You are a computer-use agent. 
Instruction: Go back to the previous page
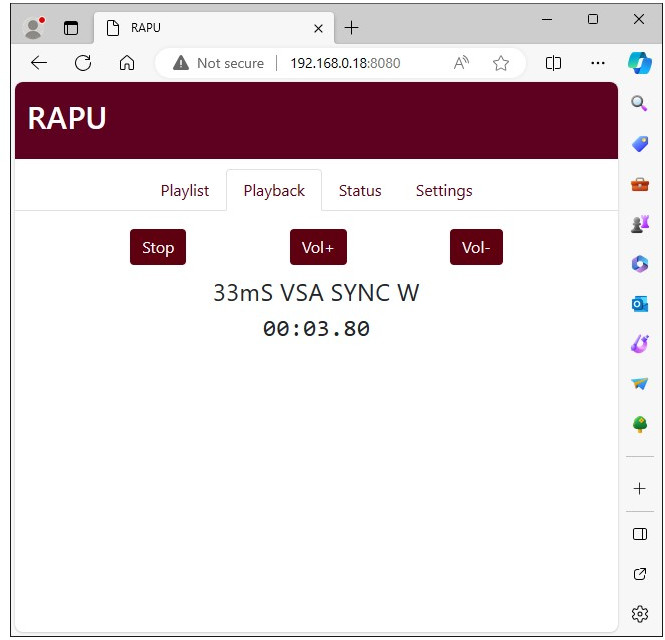click(x=39, y=63)
